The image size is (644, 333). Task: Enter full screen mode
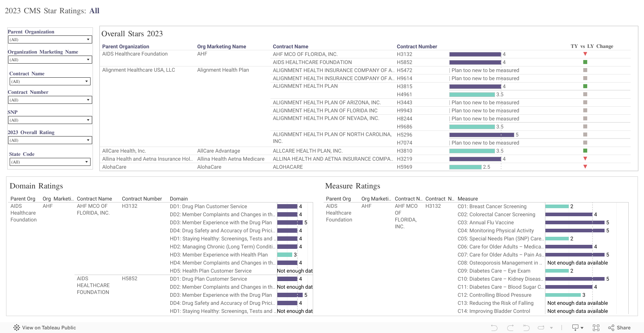[x=596, y=328]
